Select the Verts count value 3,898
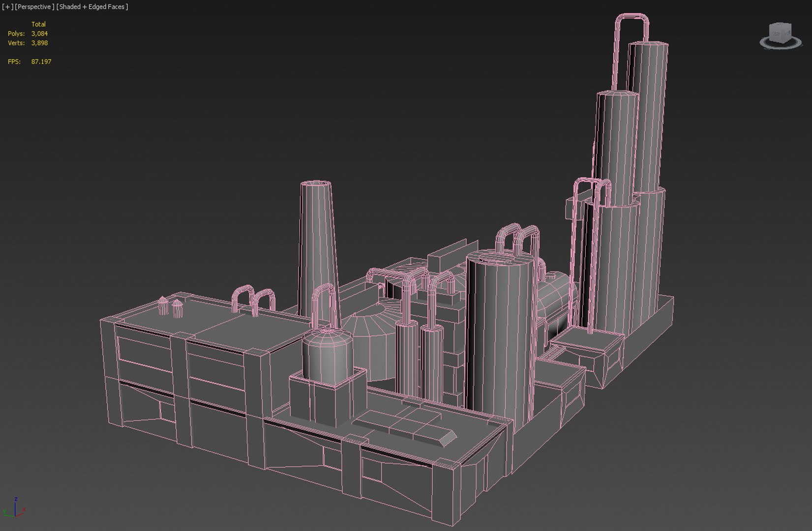 click(40, 43)
